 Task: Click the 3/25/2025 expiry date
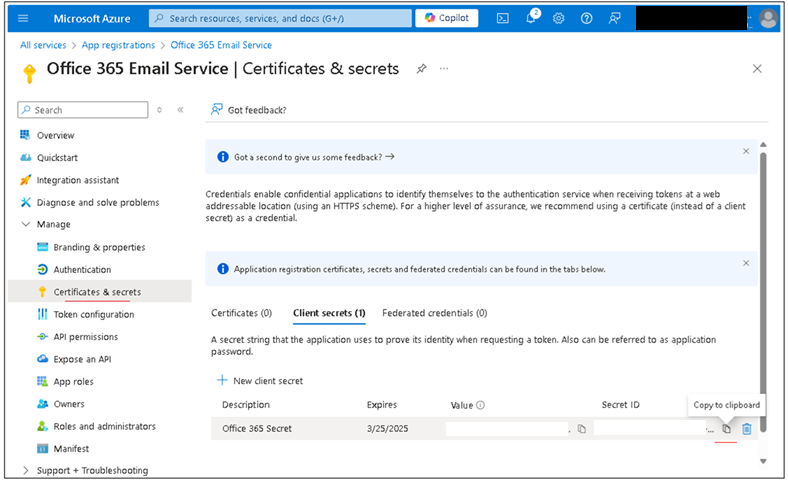coord(387,429)
